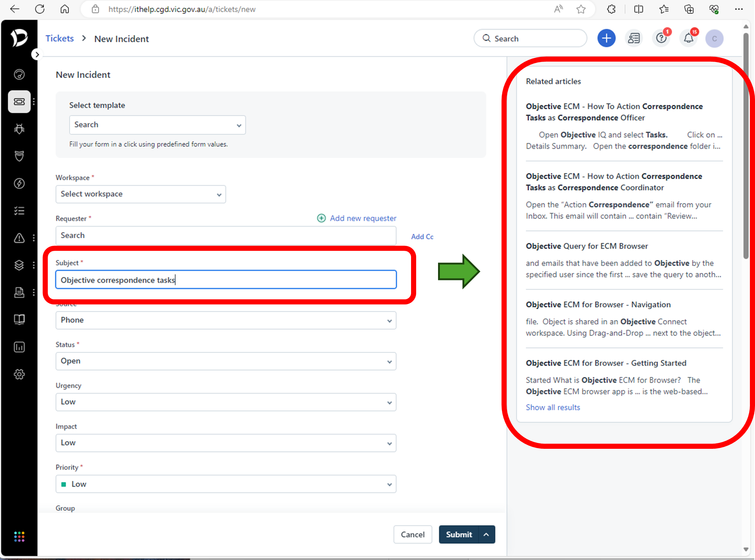Screen dimensions: 755x560
Task: Click the notifications bell showing 15 alerts
Action: point(688,38)
